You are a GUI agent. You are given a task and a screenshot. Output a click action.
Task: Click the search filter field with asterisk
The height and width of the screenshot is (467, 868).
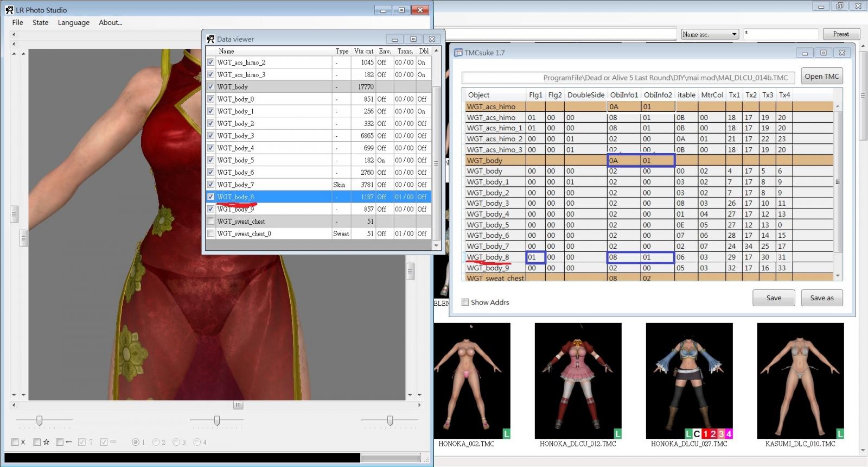pyautogui.click(x=780, y=34)
